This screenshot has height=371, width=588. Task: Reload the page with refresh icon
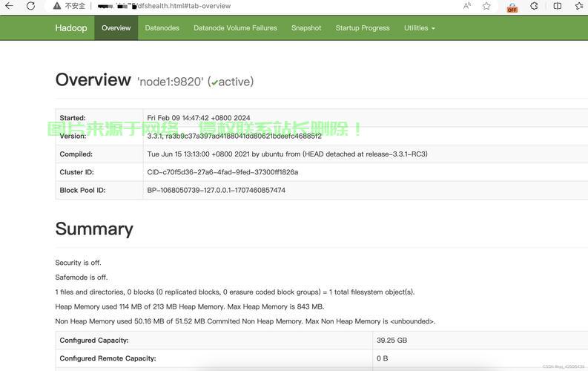click(x=30, y=6)
